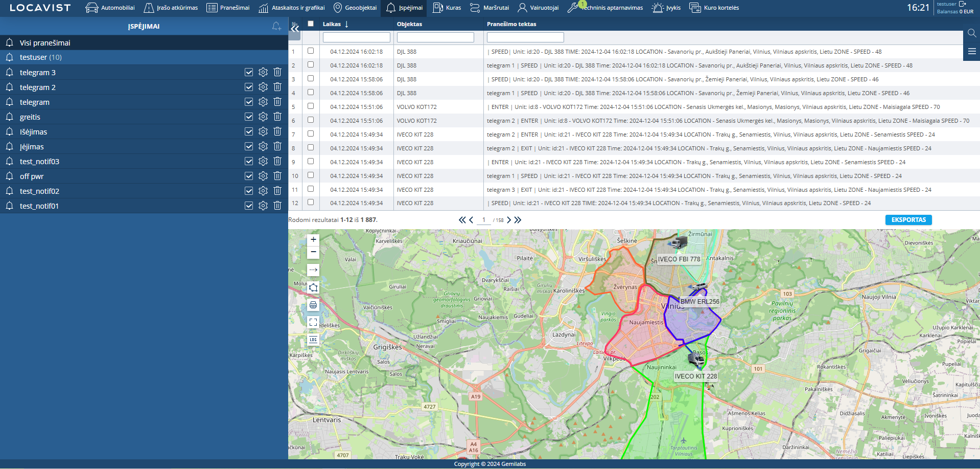The image size is (980, 469).
Task: Jump to the last results page
Action: (518, 220)
